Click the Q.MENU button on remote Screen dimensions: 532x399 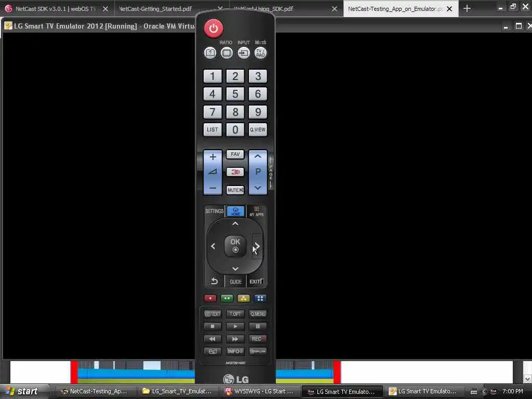click(258, 314)
